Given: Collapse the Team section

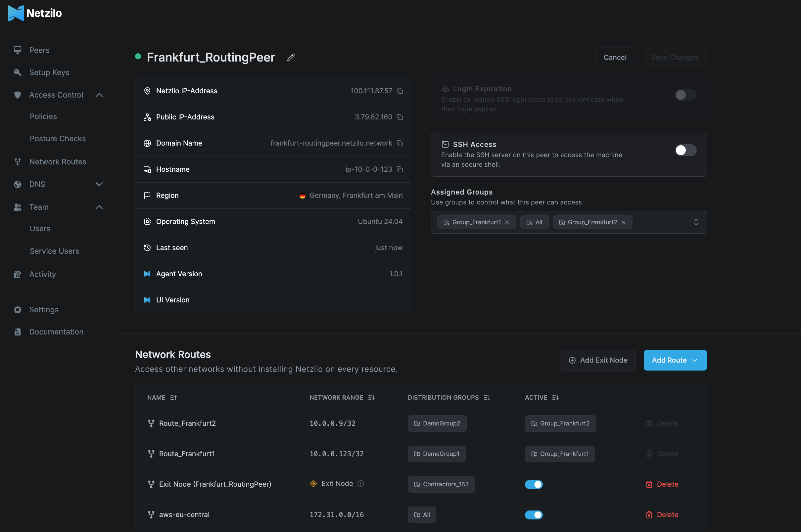Looking at the screenshot, I should click(x=99, y=207).
